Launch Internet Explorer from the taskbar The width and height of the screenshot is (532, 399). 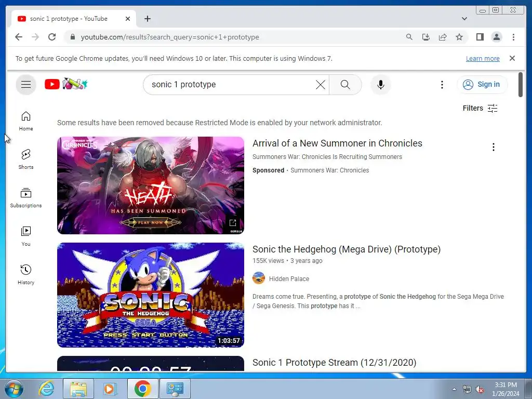(46, 389)
